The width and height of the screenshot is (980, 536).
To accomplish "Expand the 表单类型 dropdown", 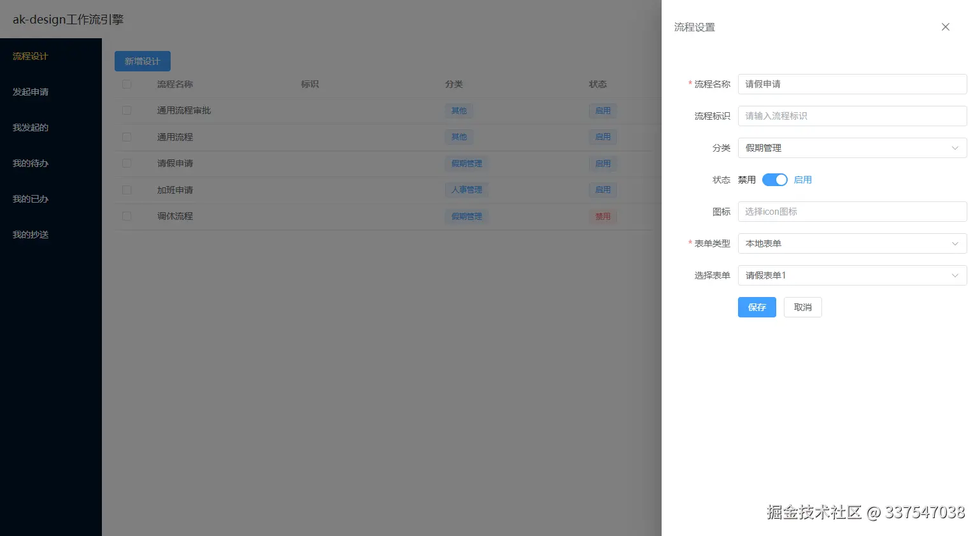I will point(852,243).
